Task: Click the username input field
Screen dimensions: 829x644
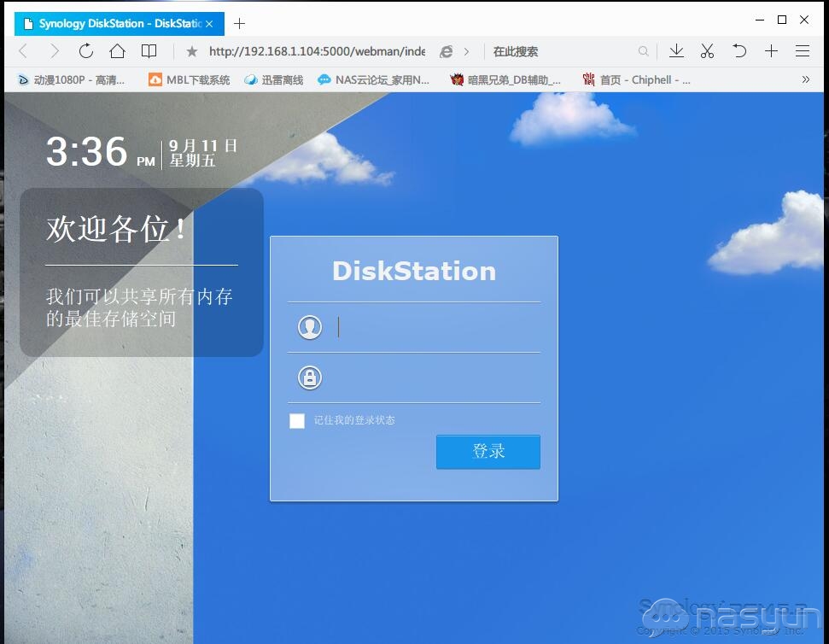Action: pyautogui.click(x=435, y=327)
